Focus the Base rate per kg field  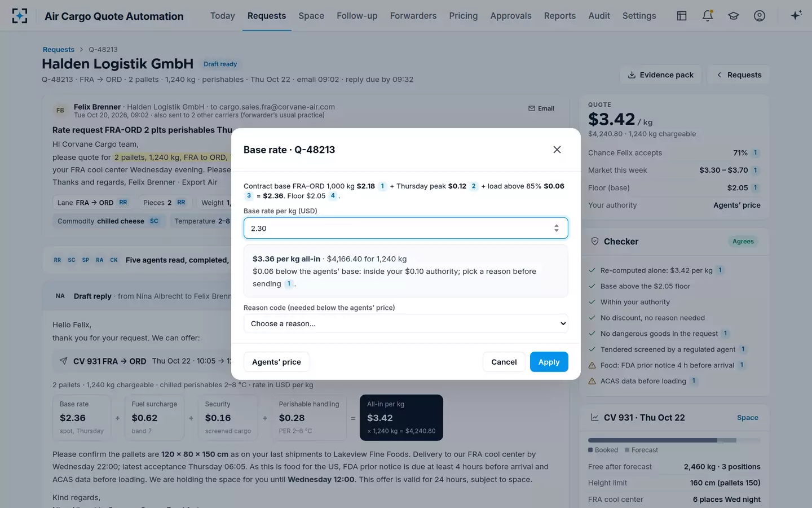coord(405,228)
